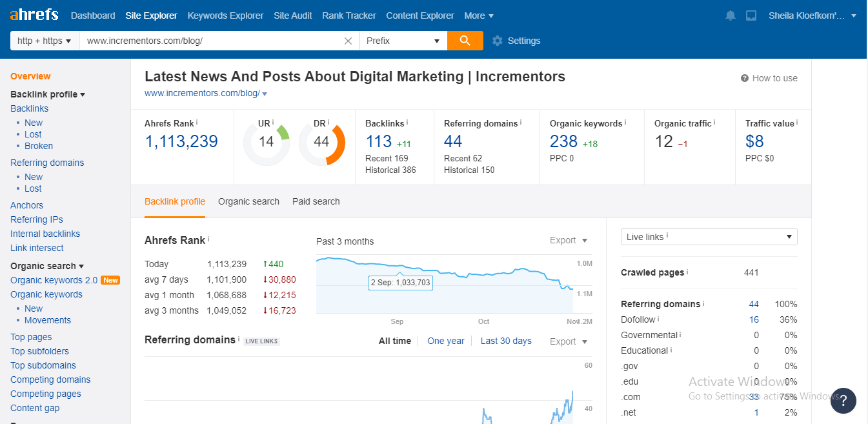
Task: Click info icon next to UR
Action: [273, 122]
